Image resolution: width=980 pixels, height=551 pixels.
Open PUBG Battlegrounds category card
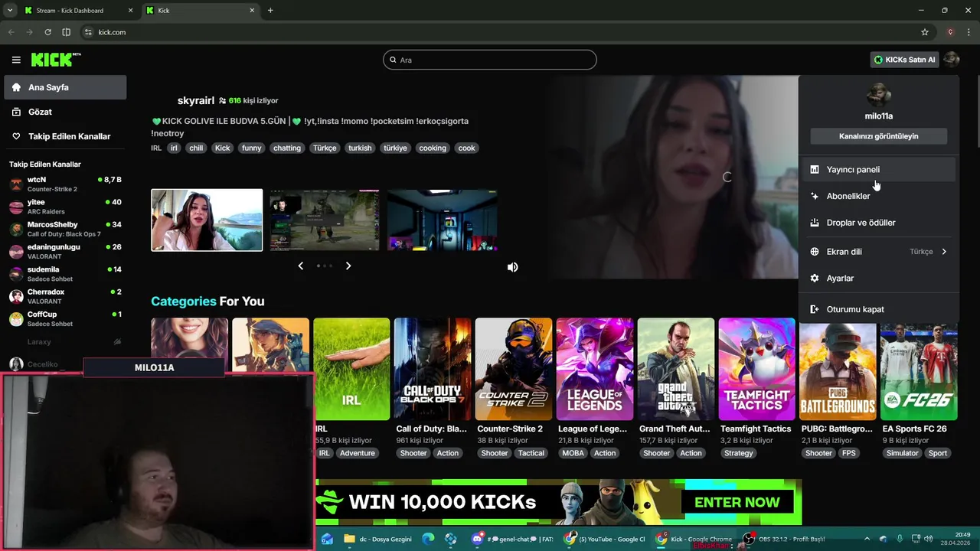(838, 372)
